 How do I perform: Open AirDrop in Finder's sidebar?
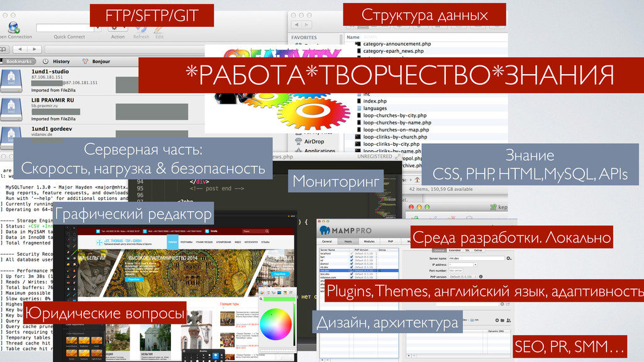coord(313,141)
